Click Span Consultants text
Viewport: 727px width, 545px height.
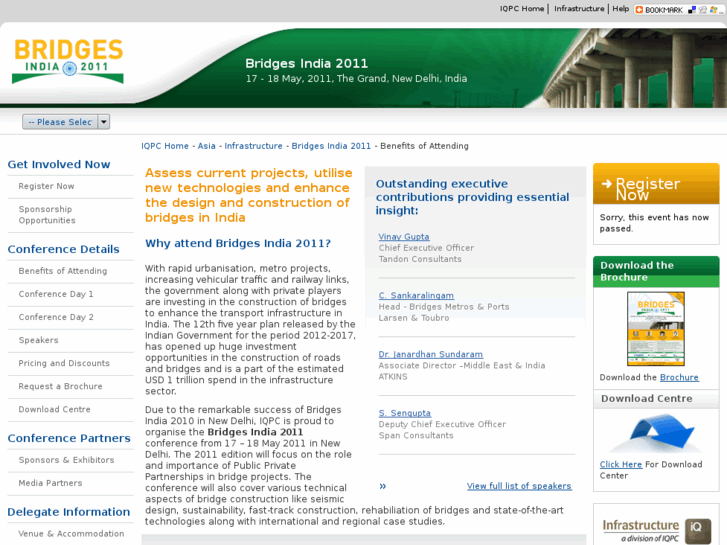tap(416, 436)
